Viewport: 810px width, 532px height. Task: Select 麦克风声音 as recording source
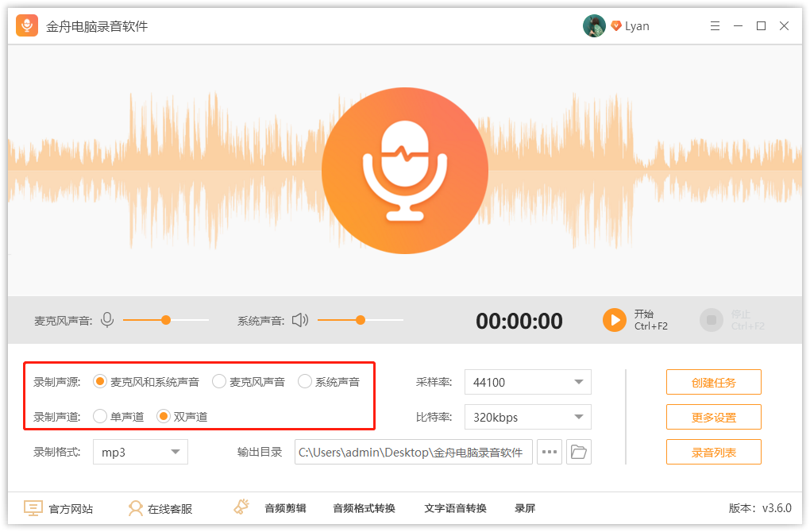pos(219,381)
